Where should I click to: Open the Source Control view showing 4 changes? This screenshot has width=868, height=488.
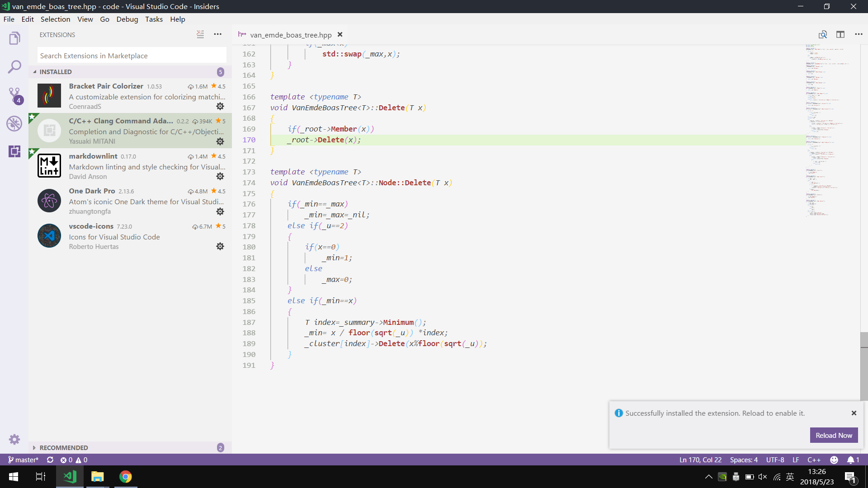(14, 94)
